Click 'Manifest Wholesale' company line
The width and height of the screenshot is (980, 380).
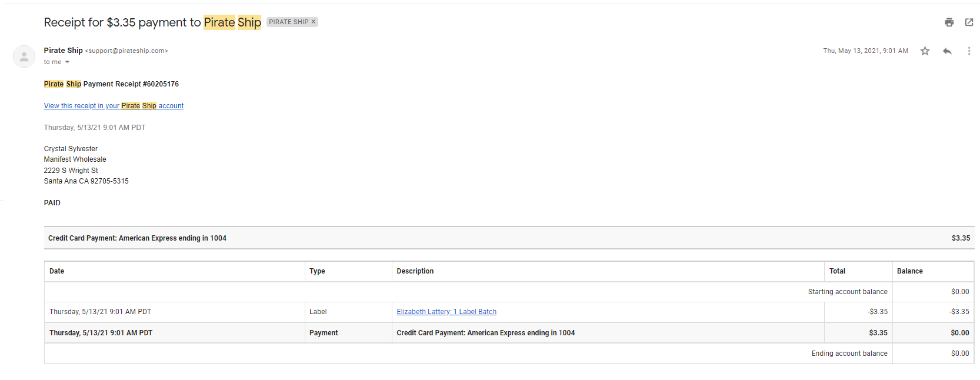coord(75,159)
